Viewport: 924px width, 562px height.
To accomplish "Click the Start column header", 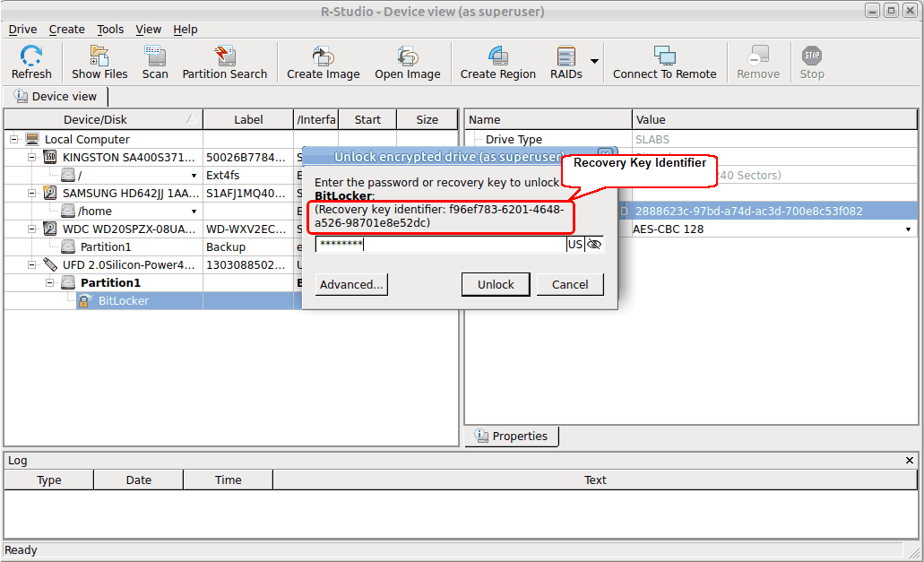I will point(367,119).
